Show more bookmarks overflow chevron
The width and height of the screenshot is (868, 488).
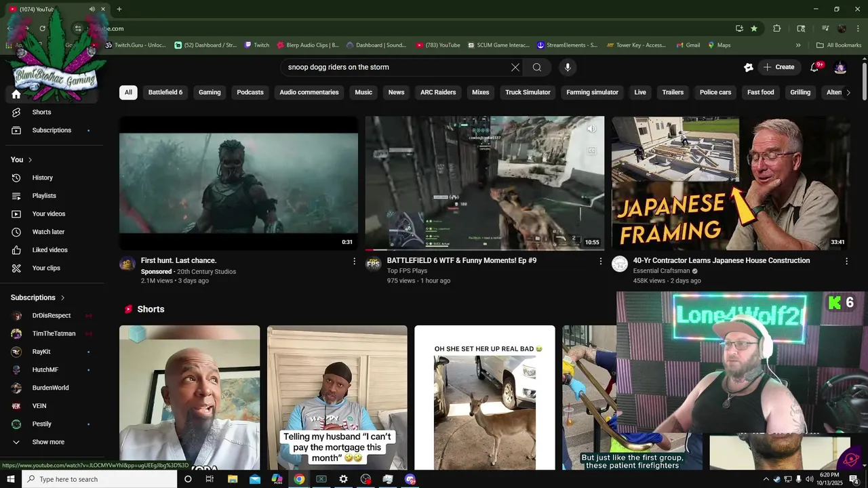(x=798, y=45)
